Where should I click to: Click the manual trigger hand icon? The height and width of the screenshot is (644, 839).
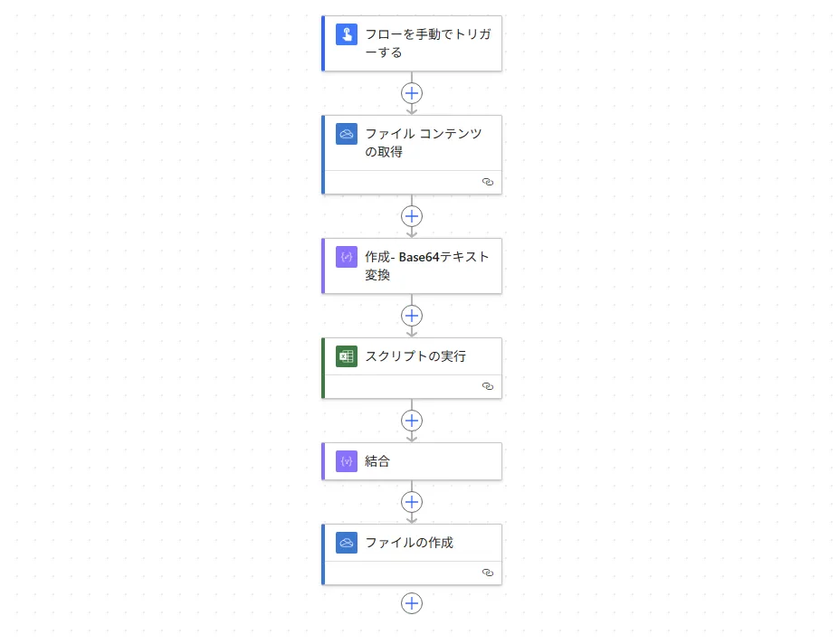pos(347,34)
